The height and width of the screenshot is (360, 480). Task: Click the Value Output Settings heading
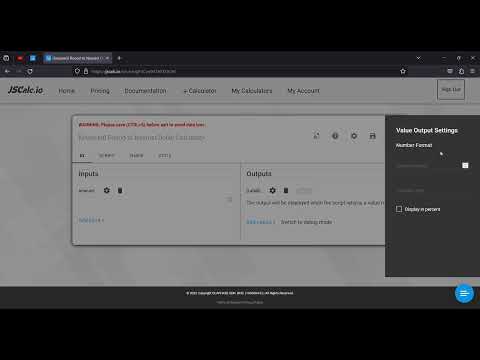427,130
